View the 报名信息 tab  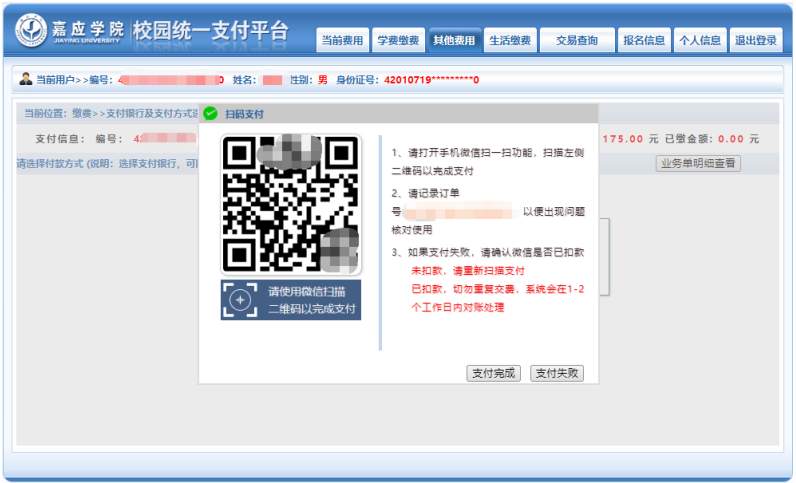pyautogui.click(x=644, y=40)
